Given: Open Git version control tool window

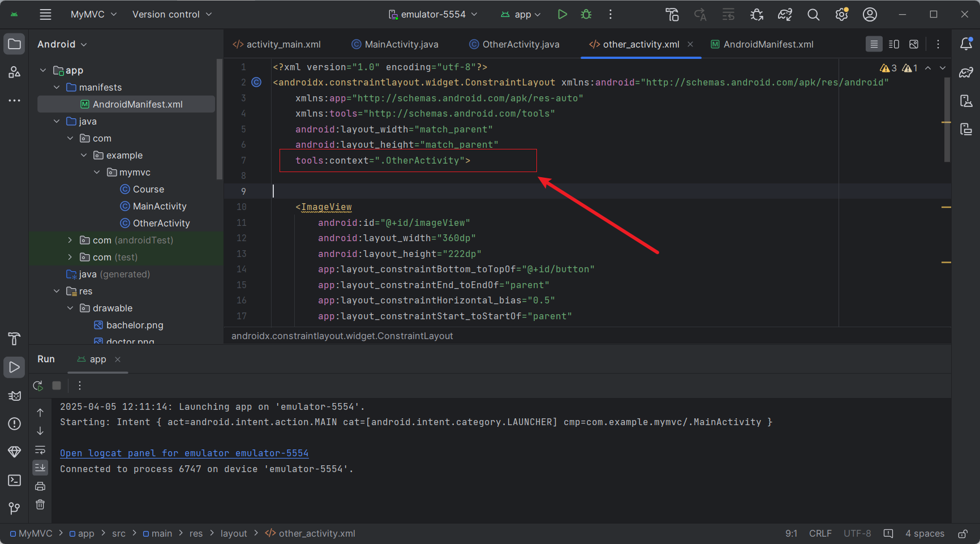Looking at the screenshot, I should point(14,508).
